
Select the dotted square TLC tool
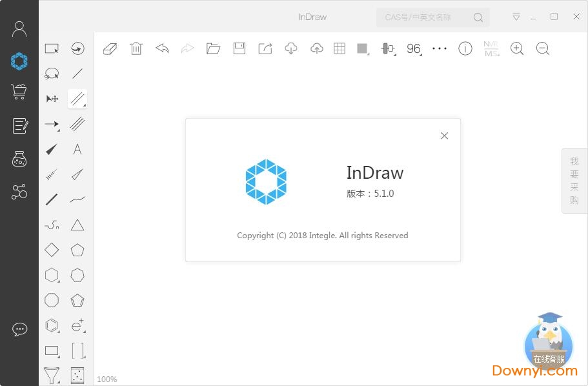point(77,376)
